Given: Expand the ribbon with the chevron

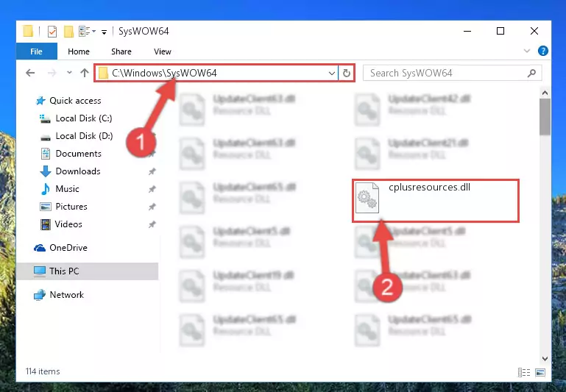Looking at the screenshot, I should [x=527, y=51].
